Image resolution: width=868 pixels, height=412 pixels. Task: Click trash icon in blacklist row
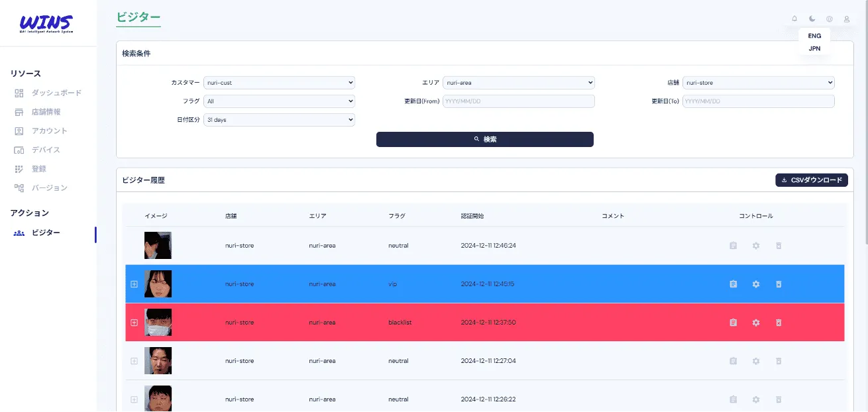tap(779, 323)
